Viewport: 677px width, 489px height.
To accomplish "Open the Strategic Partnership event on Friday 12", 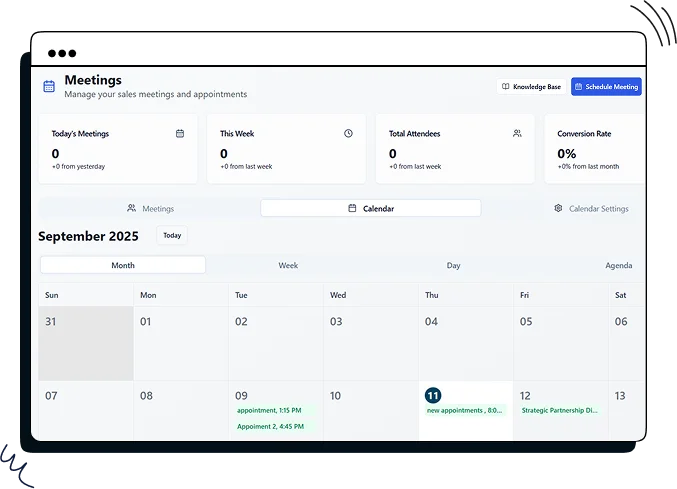I will [560, 410].
